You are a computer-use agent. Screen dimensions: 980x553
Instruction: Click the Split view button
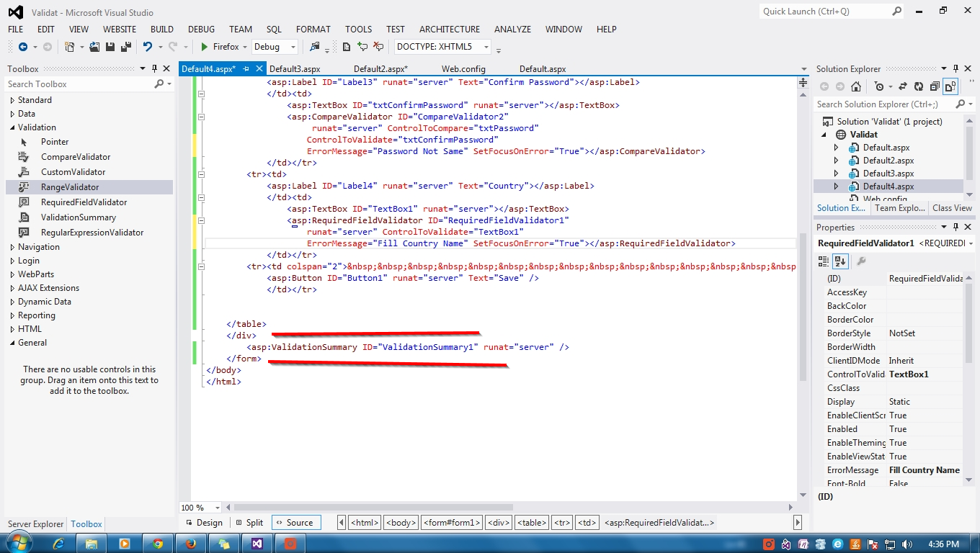249,522
